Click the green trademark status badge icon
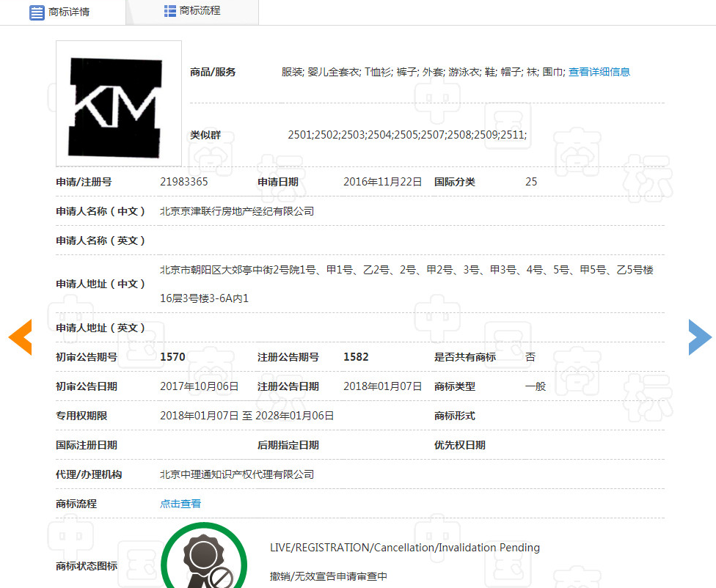Screen dimensions: 716x588 pos(205,559)
